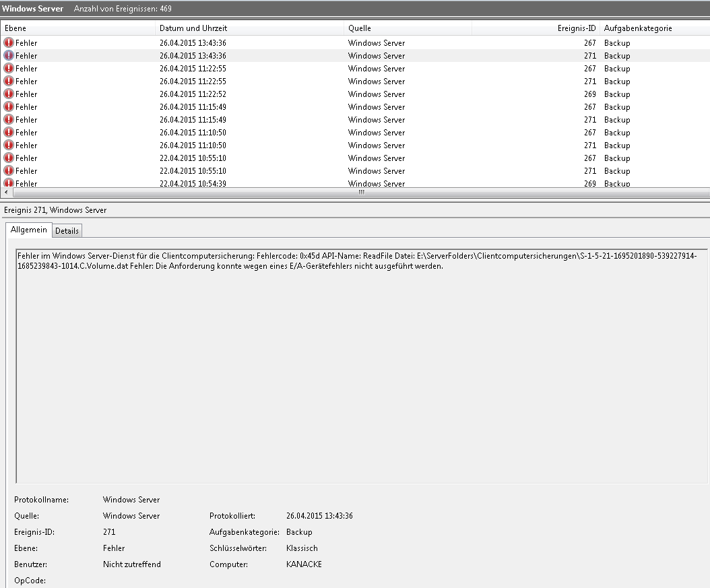Sort by Aufgabenkategorie column header
This screenshot has height=588, width=710.
(x=655, y=28)
